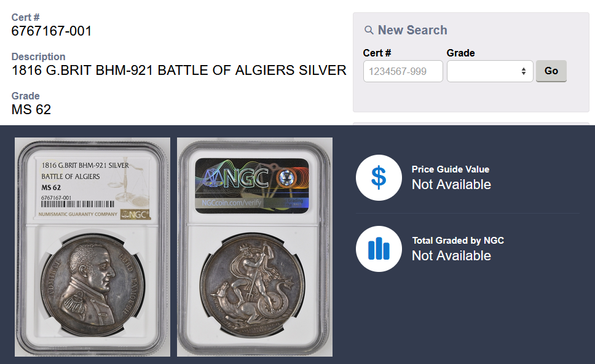The image size is (595, 364).
Task: Focus the Cert # search input field
Action: [x=403, y=71]
